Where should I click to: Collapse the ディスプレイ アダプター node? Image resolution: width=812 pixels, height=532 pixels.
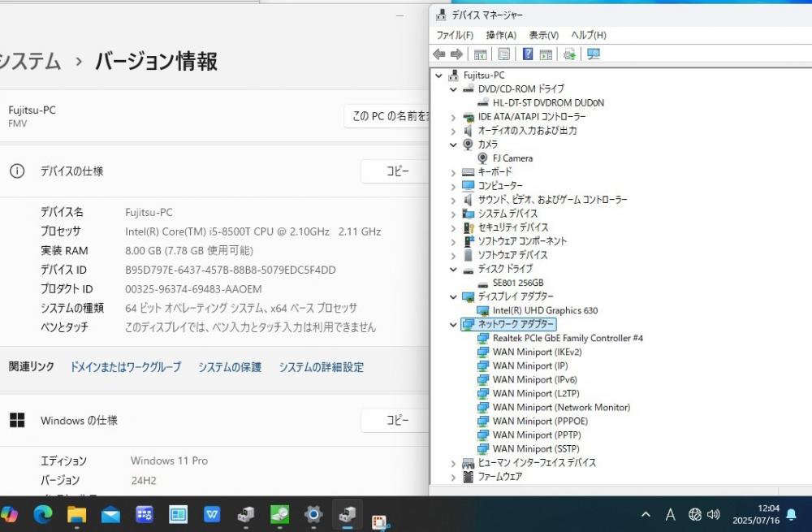[x=453, y=296]
